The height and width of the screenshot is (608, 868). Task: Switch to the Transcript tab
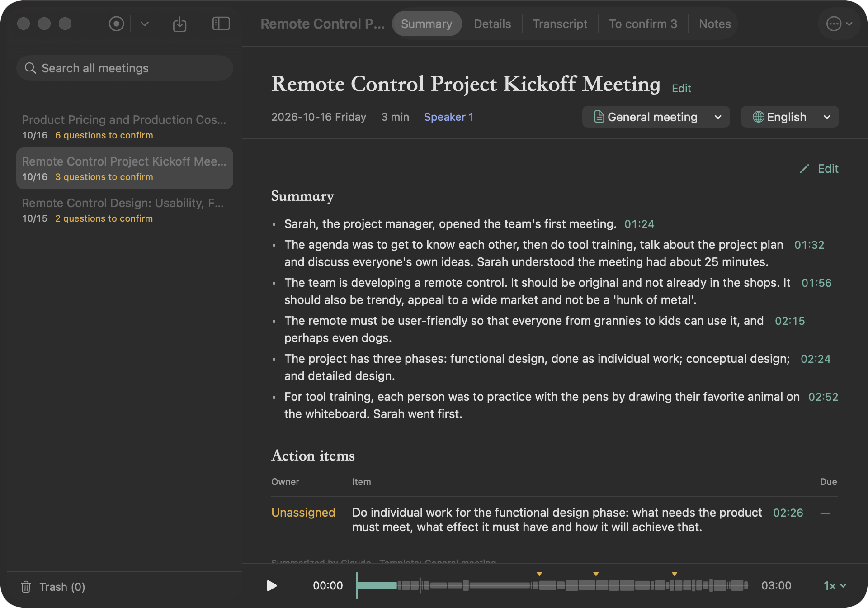560,24
